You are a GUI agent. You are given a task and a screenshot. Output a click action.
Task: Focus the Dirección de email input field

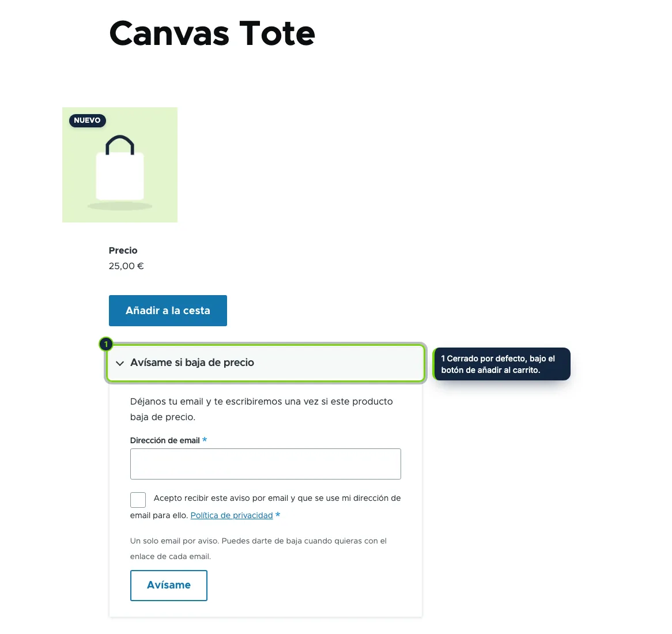point(265,464)
